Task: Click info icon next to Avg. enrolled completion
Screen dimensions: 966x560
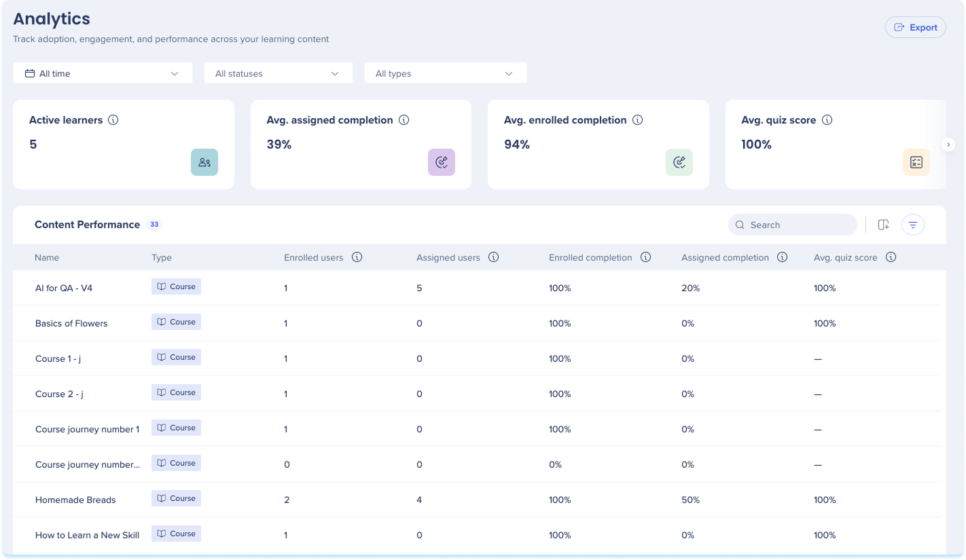Action: 638,120
